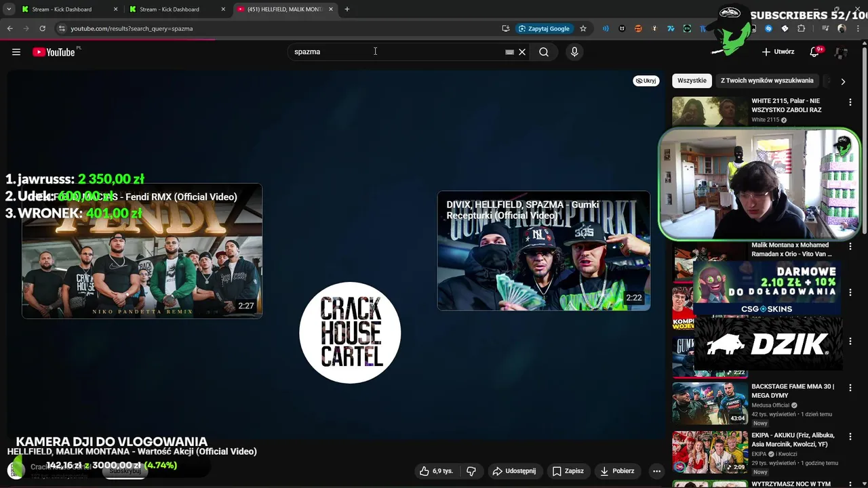Viewport: 868px width, 488px height.
Task: Open the YouTube account avatar menu
Action: 842,52
